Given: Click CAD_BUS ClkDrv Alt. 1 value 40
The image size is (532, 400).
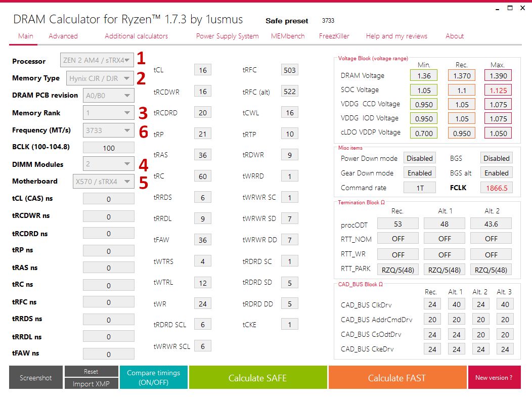Looking at the screenshot, I should tap(456, 304).
